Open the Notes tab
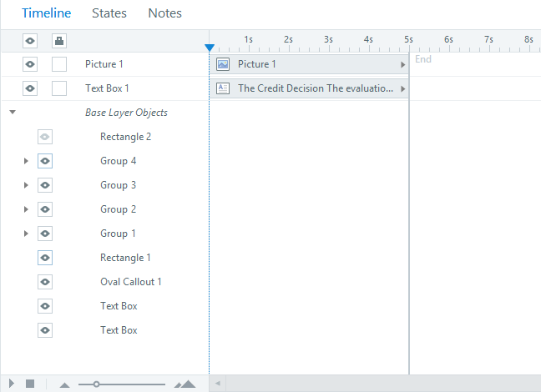 (164, 13)
